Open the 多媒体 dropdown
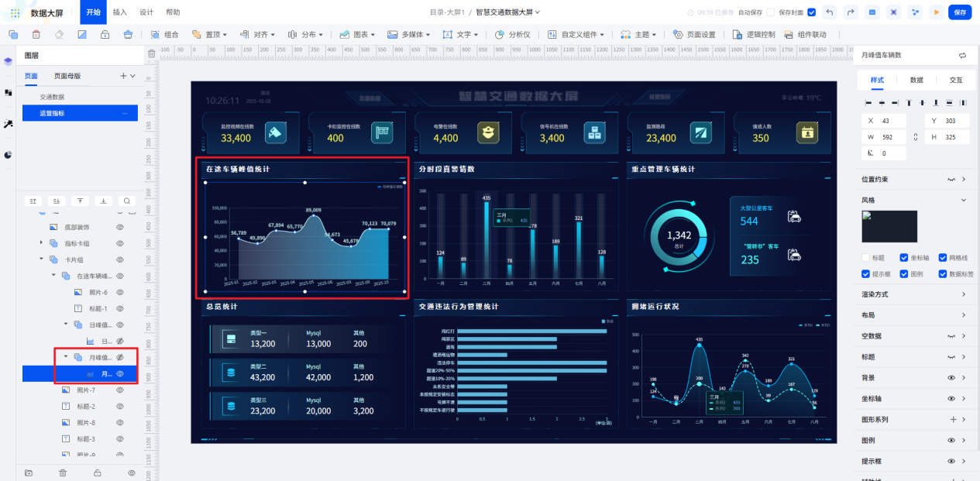The width and height of the screenshot is (980, 481). point(410,34)
